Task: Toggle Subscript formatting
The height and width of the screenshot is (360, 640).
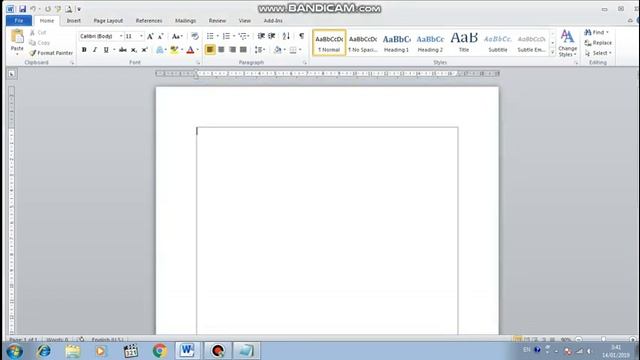Action: (133, 50)
